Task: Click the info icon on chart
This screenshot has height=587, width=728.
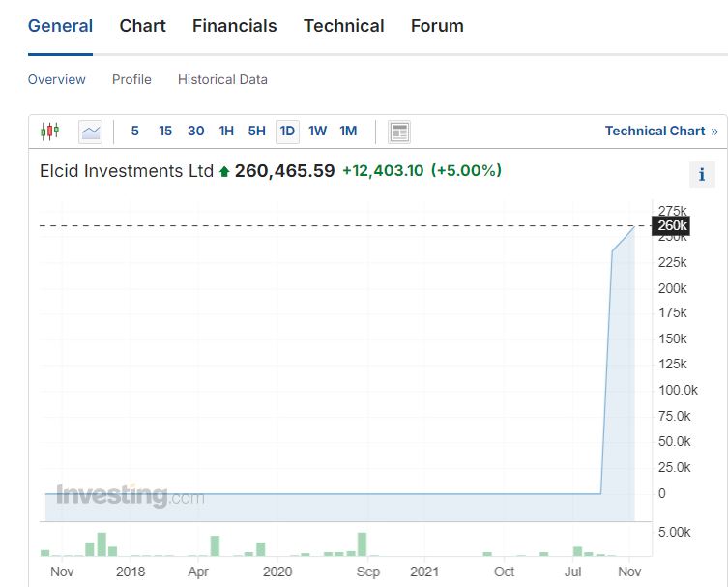Action: tap(702, 175)
